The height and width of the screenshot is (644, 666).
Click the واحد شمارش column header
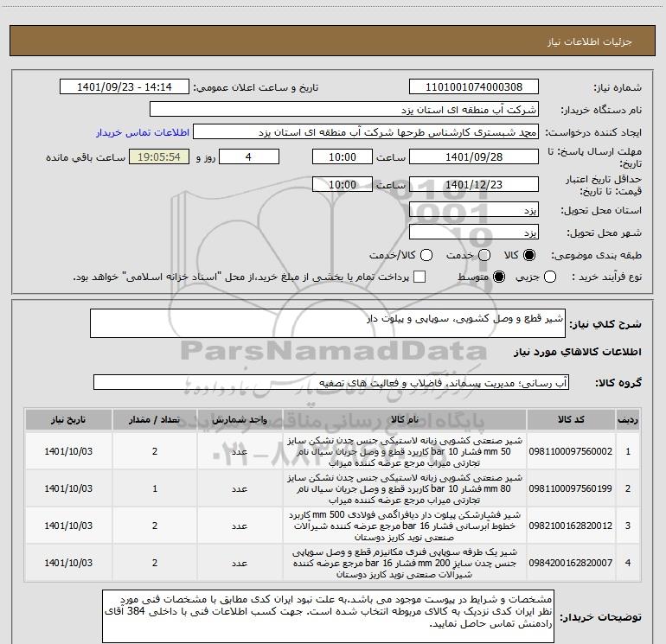pos(240,419)
